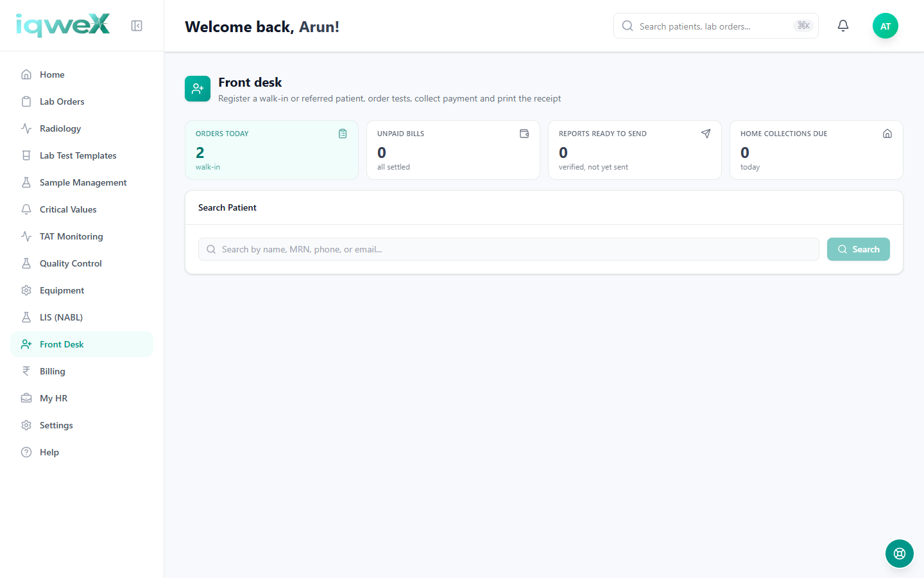
Task: Open the AT user avatar menu
Action: [886, 26]
